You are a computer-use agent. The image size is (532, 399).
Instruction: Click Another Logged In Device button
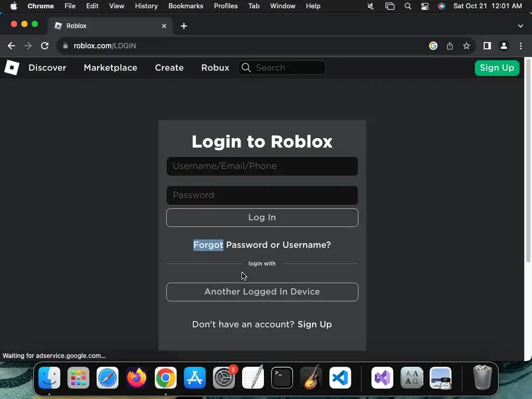click(x=262, y=292)
